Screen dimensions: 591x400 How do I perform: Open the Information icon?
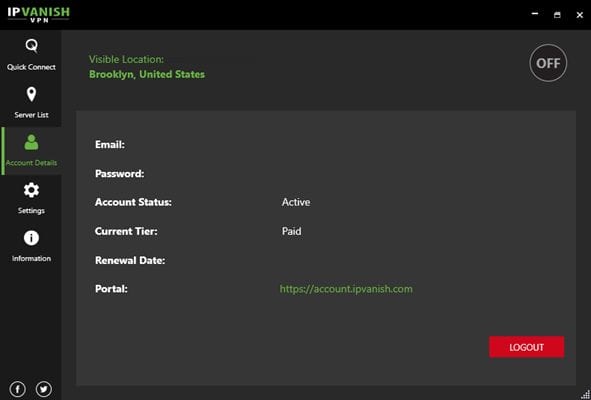[x=31, y=238]
